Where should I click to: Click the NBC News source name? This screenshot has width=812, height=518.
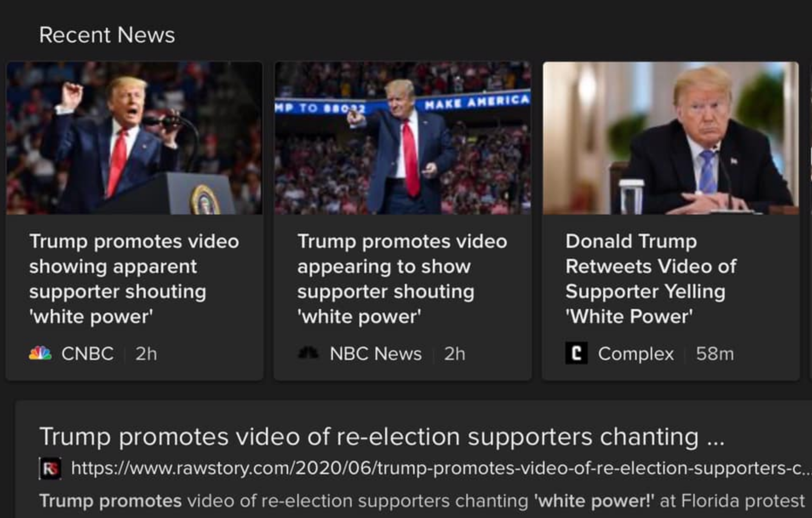[376, 353]
